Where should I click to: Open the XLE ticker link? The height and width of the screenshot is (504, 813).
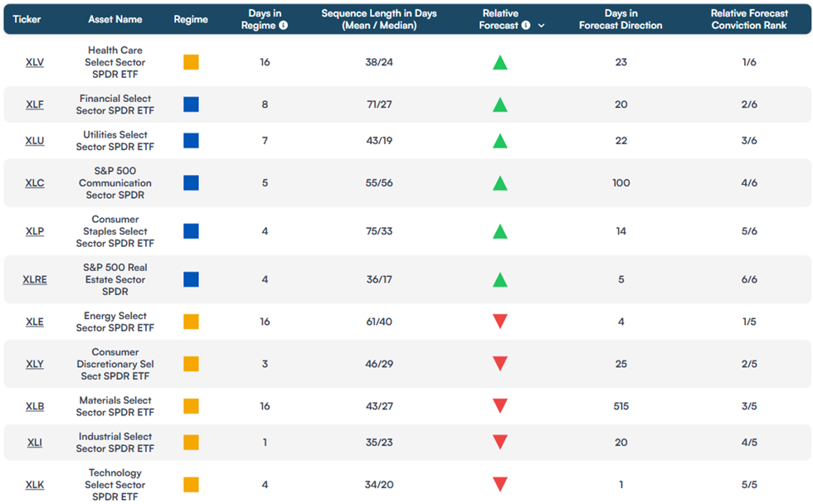coord(35,322)
